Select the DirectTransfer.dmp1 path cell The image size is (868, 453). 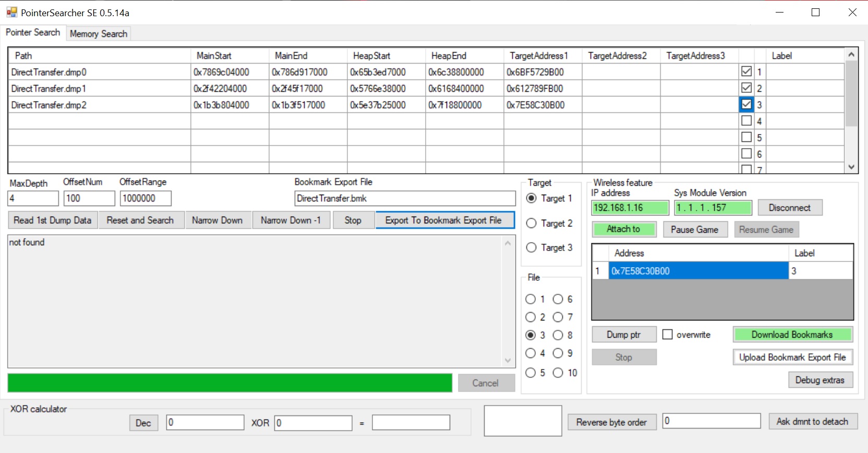(100, 89)
